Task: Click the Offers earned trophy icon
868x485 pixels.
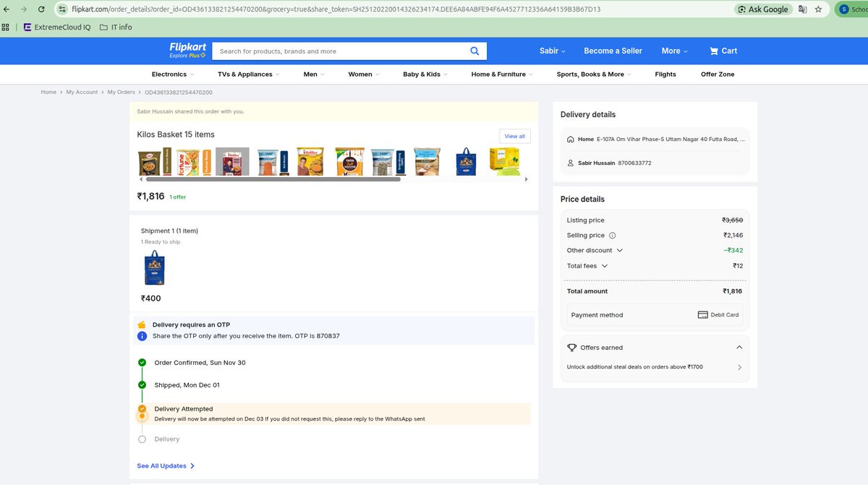Action: [571, 348]
